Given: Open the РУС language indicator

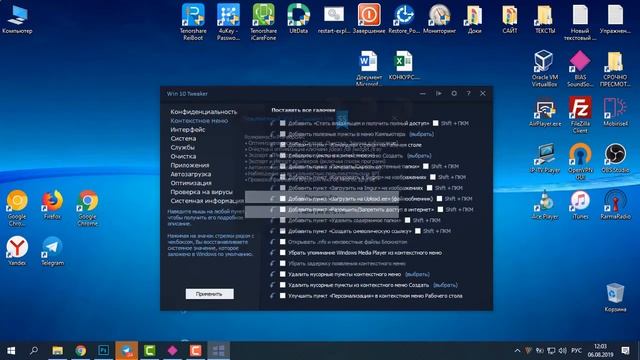Looking at the screenshot, I should 576,351.
